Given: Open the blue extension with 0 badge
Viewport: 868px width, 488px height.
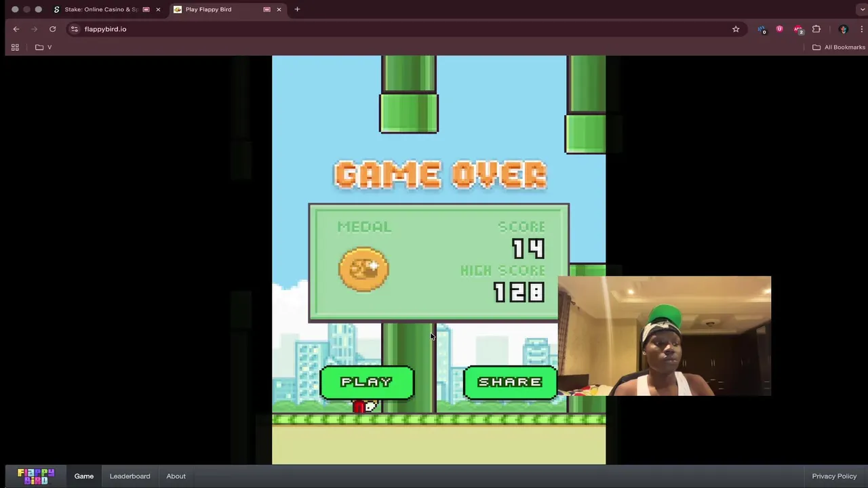Looking at the screenshot, I should tap(762, 29).
